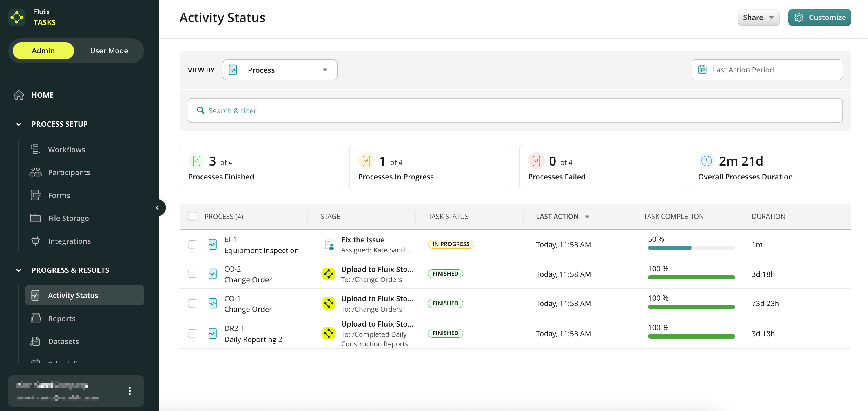The width and height of the screenshot is (868, 411).
Task: Tick the EI-1 Equipment Inspection checkbox
Action: (x=192, y=244)
